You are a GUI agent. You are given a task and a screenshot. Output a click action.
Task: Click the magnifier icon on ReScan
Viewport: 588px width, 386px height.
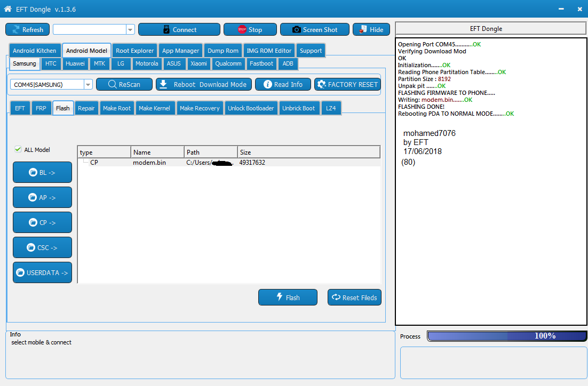tap(112, 84)
